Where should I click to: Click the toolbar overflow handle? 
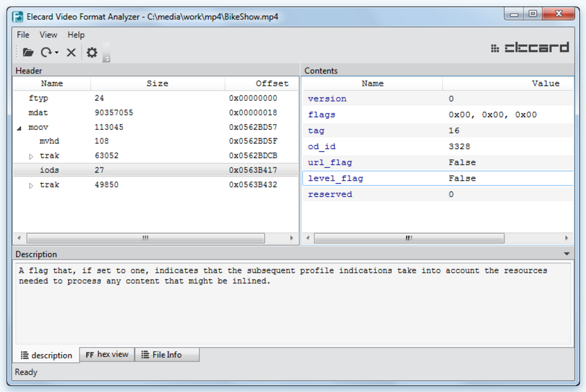click(x=106, y=53)
